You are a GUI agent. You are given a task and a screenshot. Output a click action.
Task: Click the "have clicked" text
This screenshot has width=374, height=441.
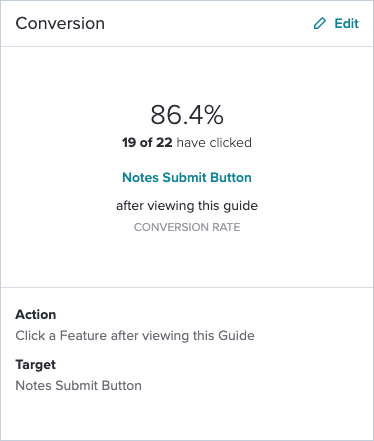(x=214, y=142)
